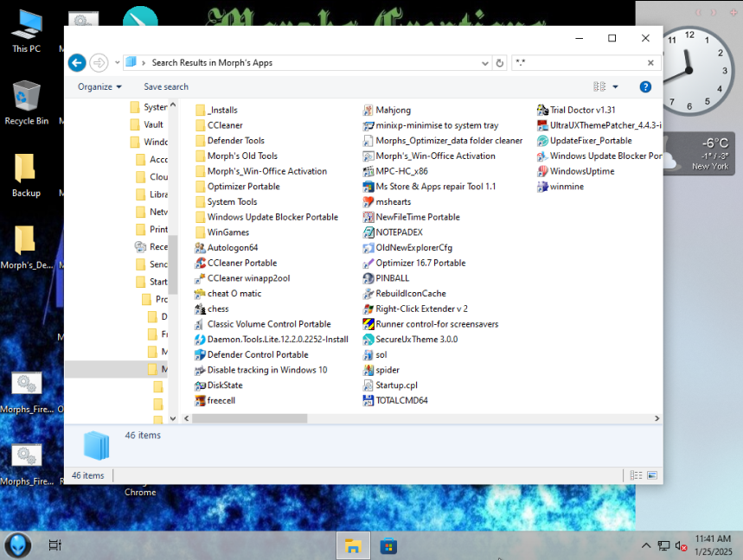Select the SecureUxTheme 3.0.0 icon
This screenshot has width=743, height=560.
click(x=368, y=340)
